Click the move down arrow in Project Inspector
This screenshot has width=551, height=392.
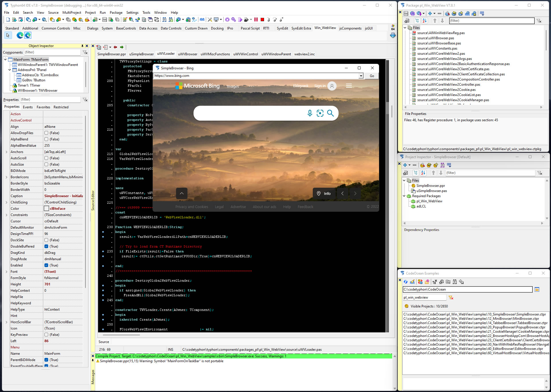point(441,173)
